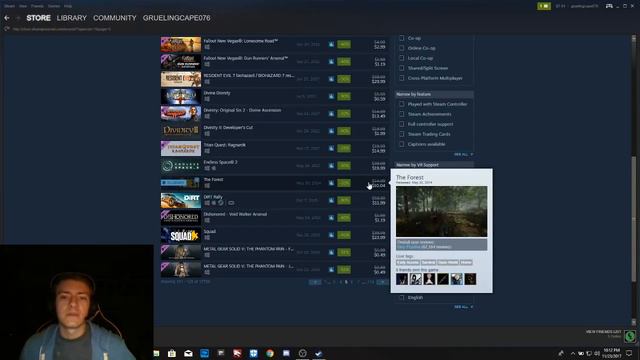Collapse the Narrow by VR Support header
The image size is (640, 360).
click(x=434, y=165)
